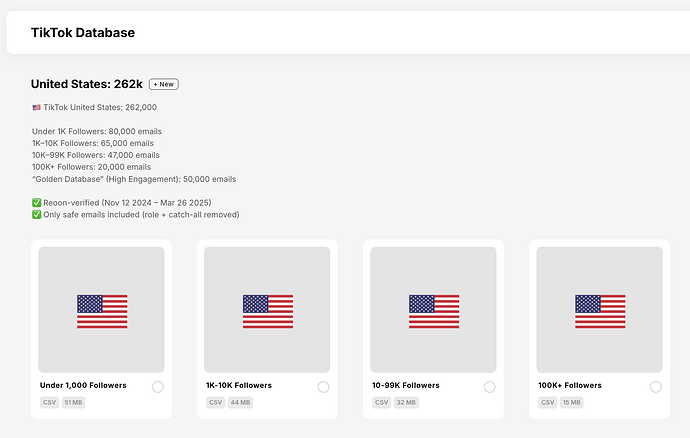Click the 15 MB size tag
Image resolution: width=690 pixels, height=438 pixels.
(x=572, y=402)
